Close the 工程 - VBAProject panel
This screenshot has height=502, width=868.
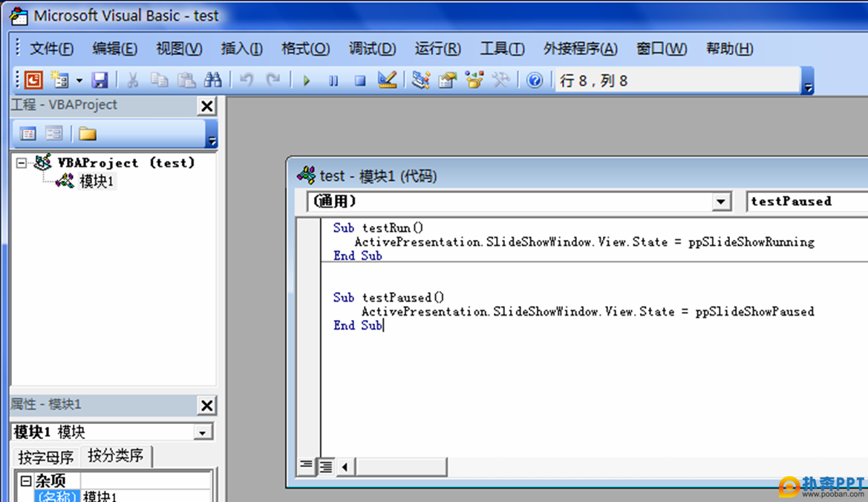pyautogui.click(x=207, y=105)
